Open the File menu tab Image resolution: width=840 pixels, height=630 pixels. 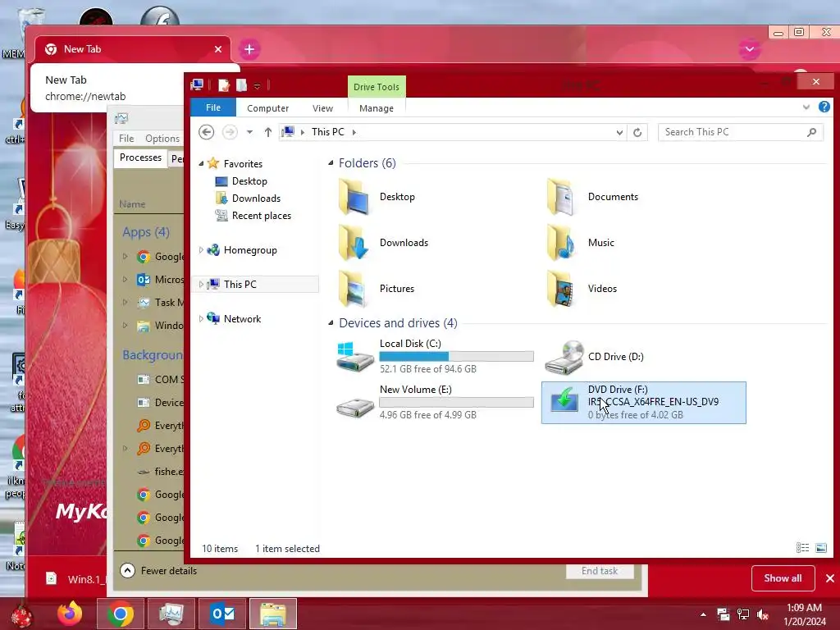[x=213, y=107]
